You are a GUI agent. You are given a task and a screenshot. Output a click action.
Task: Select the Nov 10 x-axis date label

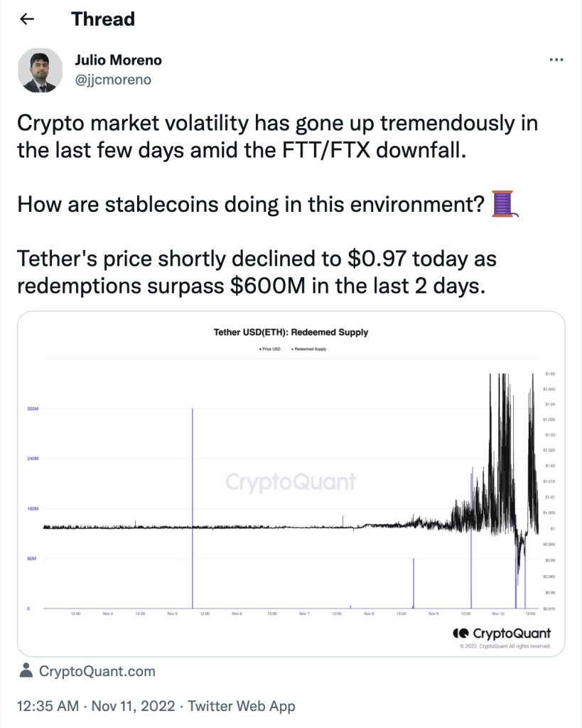[497, 613]
